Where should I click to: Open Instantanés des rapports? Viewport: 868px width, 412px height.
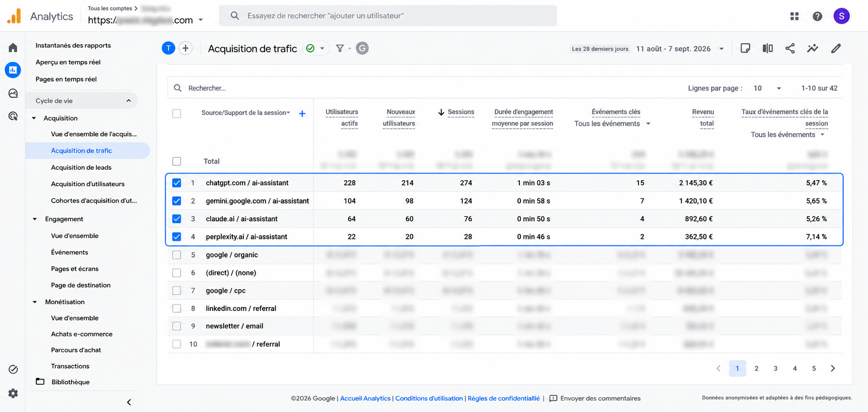coord(73,45)
